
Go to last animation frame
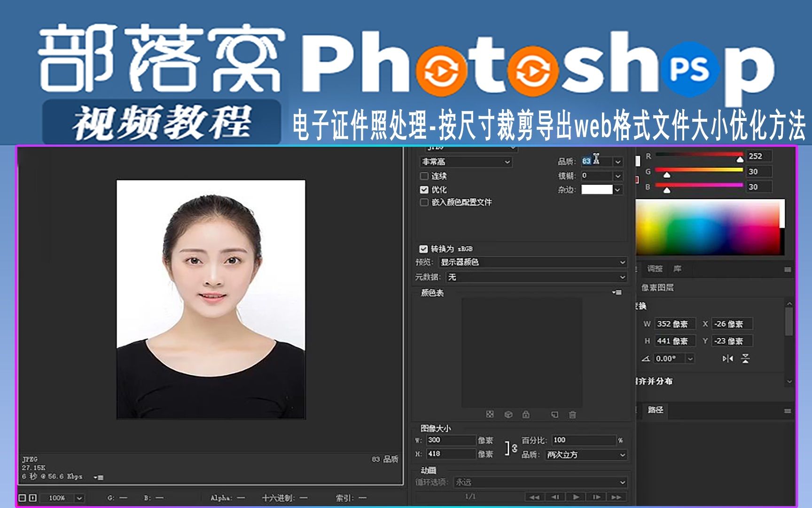(x=617, y=497)
